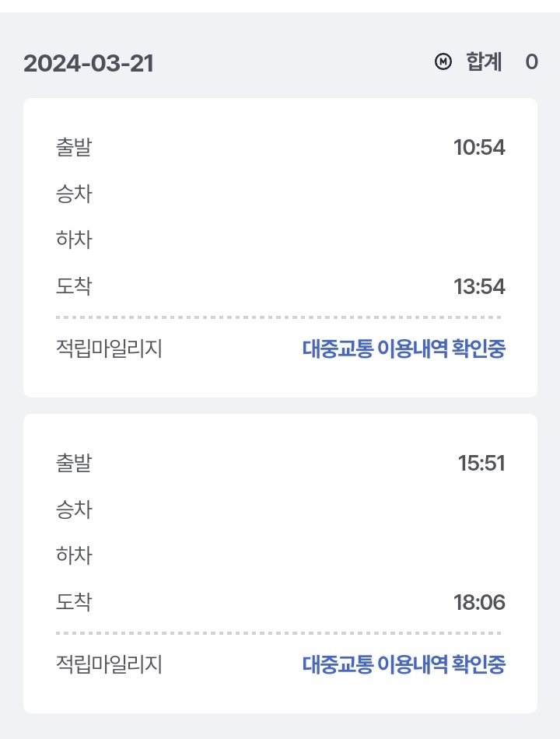Click the 합계 total label
The image size is (560, 739).
pos(484,62)
